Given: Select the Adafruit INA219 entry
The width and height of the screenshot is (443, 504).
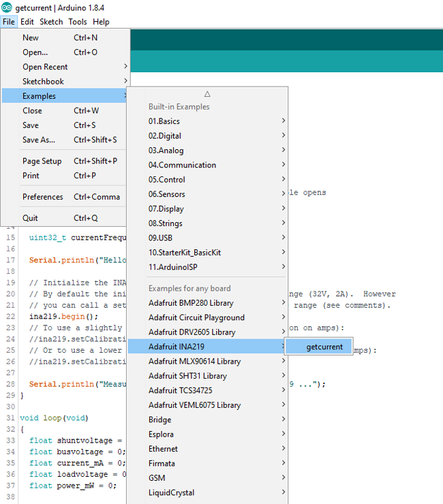Looking at the screenshot, I should [x=207, y=347].
